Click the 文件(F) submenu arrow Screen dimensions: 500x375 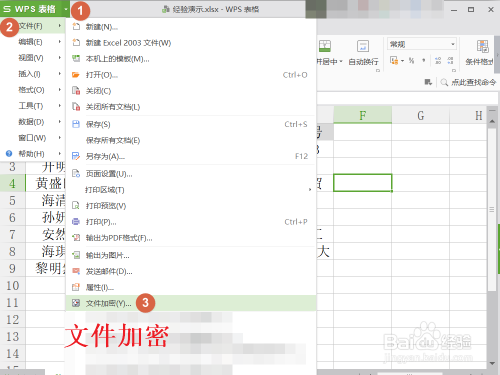60,26
